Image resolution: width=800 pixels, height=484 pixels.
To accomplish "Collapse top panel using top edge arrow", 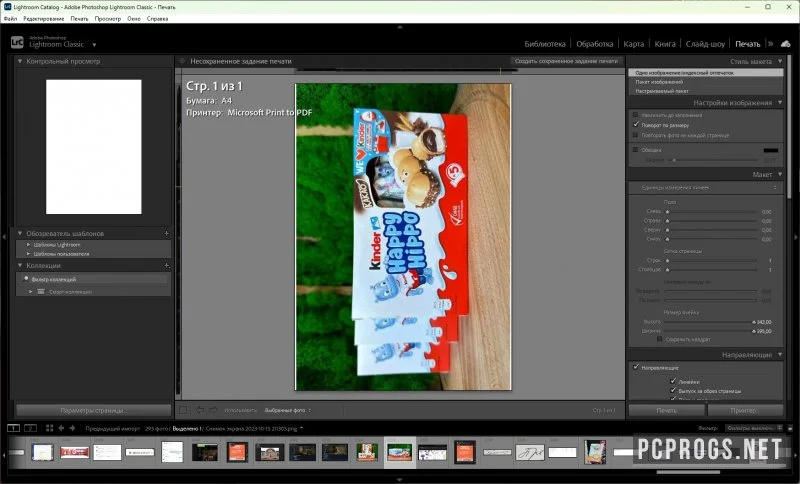I will [x=399, y=27].
